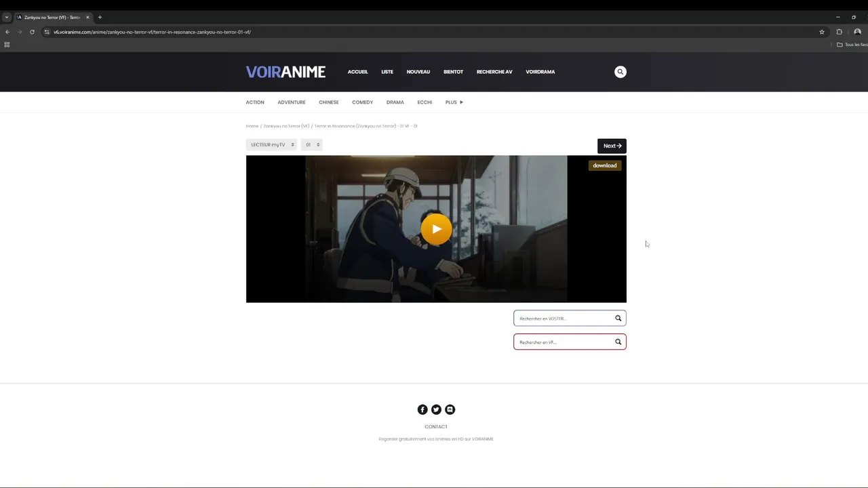Click the browser address bar URL
Screen dimensions: 868x488
pos(153,32)
